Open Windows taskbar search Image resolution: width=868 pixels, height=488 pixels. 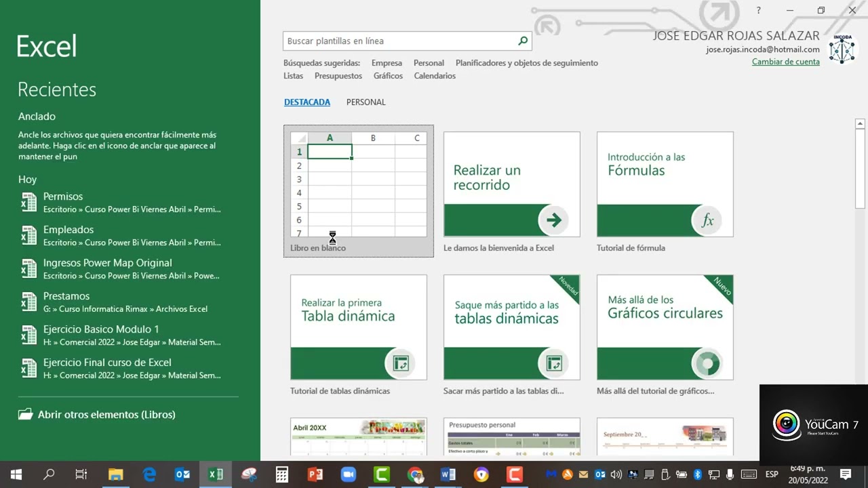tap(49, 474)
